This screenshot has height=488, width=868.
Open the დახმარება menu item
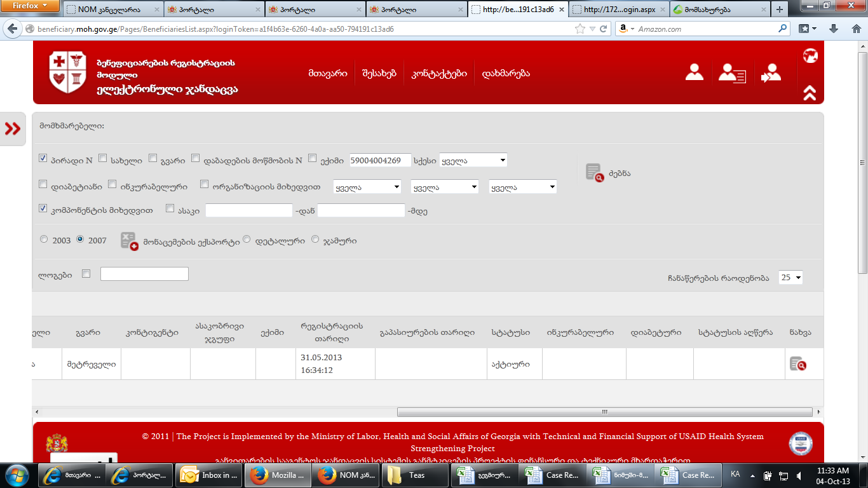click(x=506, y=73)
